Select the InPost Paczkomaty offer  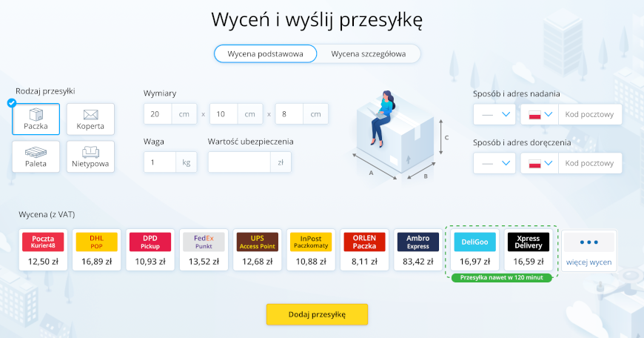311,250
